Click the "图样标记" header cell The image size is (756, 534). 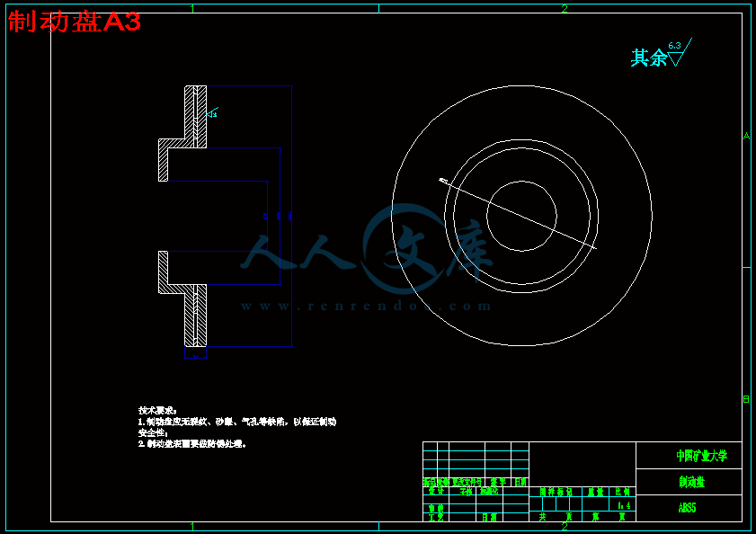pyautogui.click(x=556, y=492)
